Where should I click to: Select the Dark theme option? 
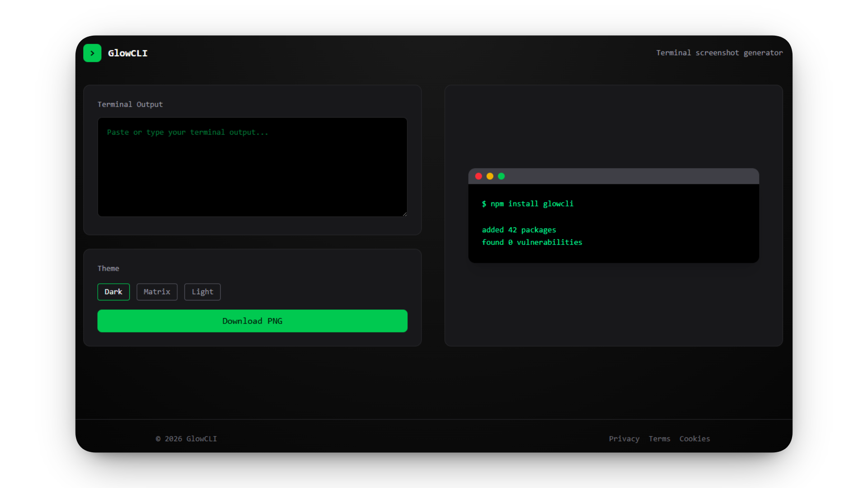(x=113, y=292)
